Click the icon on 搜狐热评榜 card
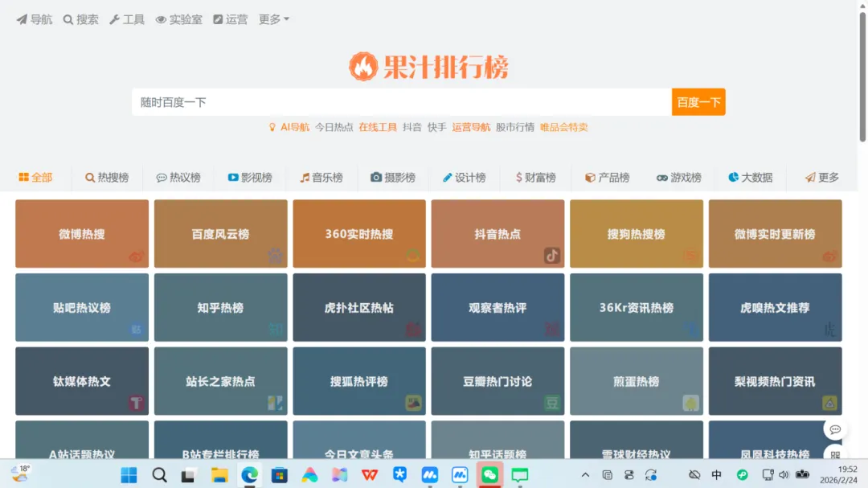The image size is (868, 488). [x=414, y=403]
